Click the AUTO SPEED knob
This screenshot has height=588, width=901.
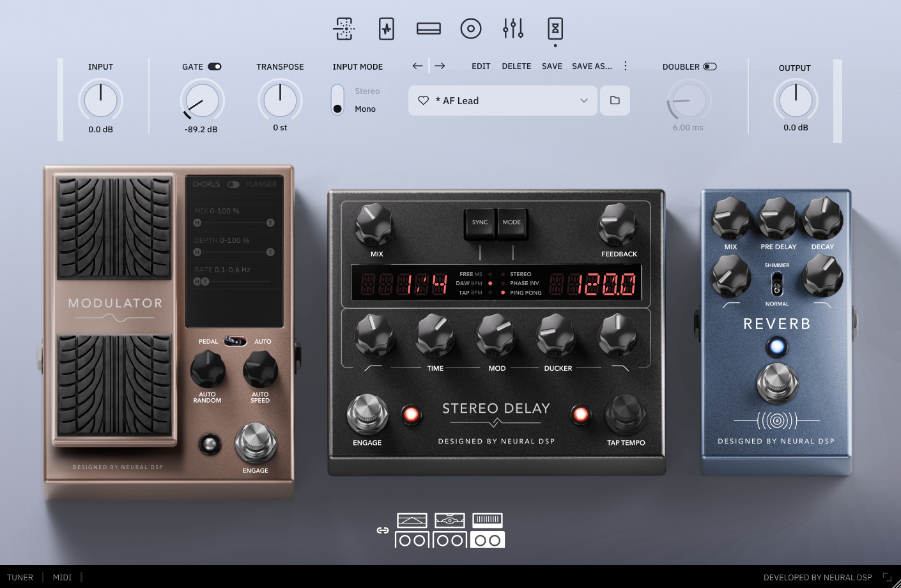tap(260, 369)
